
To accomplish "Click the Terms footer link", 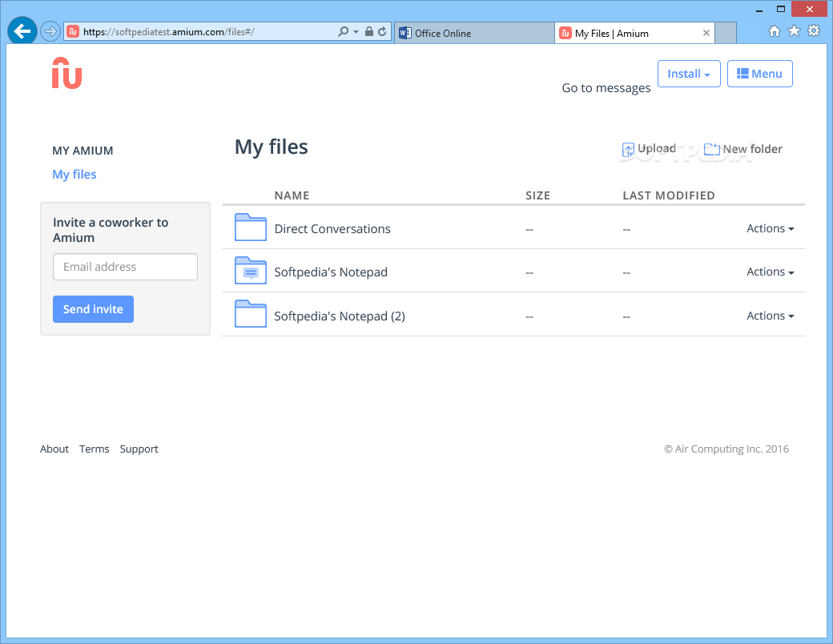I will pyautogui.click(x=94, y=449).
